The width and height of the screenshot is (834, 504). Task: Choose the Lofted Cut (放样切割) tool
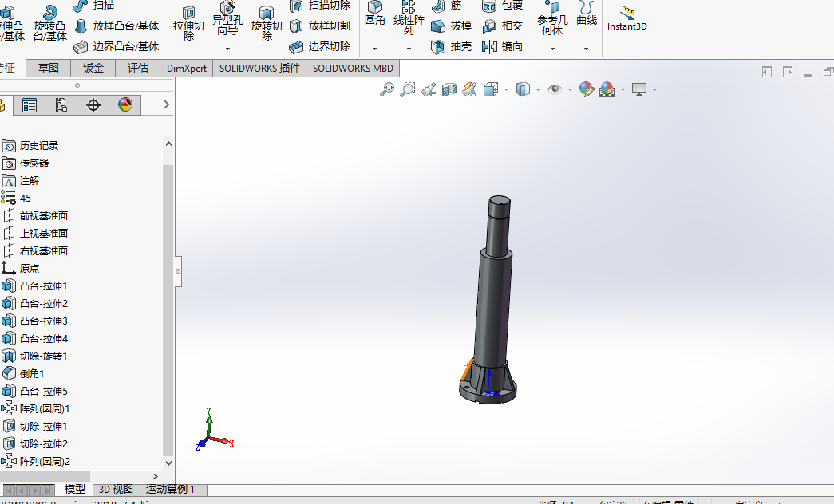click(320, 26)
